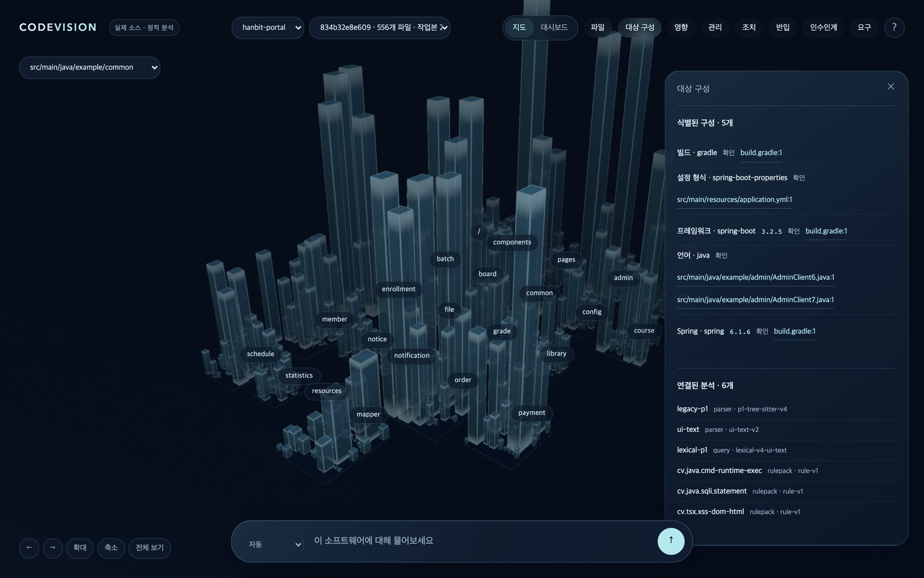
Task: Go forward with the right arrow button
Action: click(53, 548)
